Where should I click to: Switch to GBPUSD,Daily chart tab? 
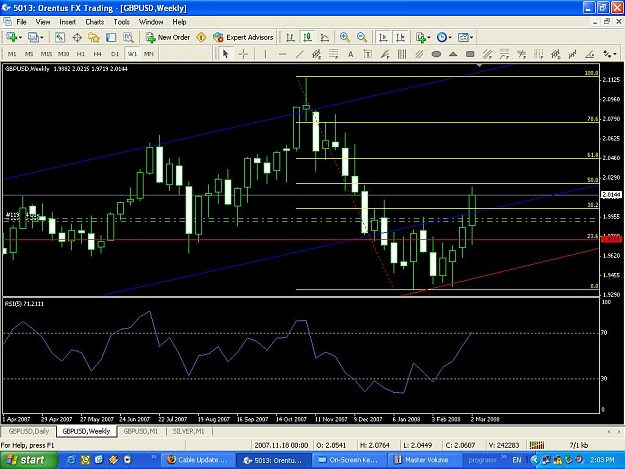(29, 431)
